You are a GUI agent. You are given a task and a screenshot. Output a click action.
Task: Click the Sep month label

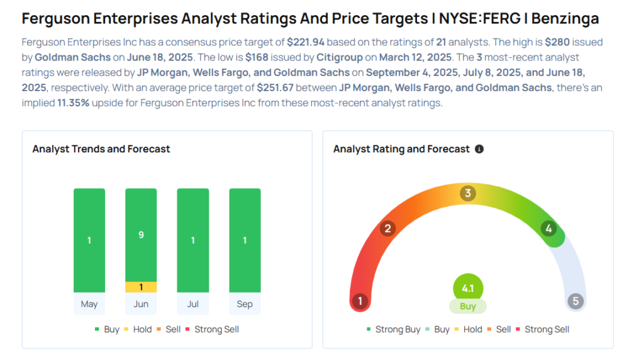click(245, 304)
